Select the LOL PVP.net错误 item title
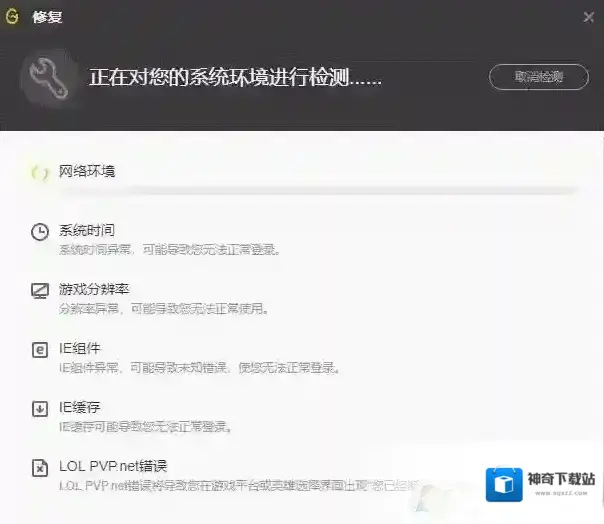Image resolution: width=604 pixels, height=524 pixels. (x=113, y=466)
